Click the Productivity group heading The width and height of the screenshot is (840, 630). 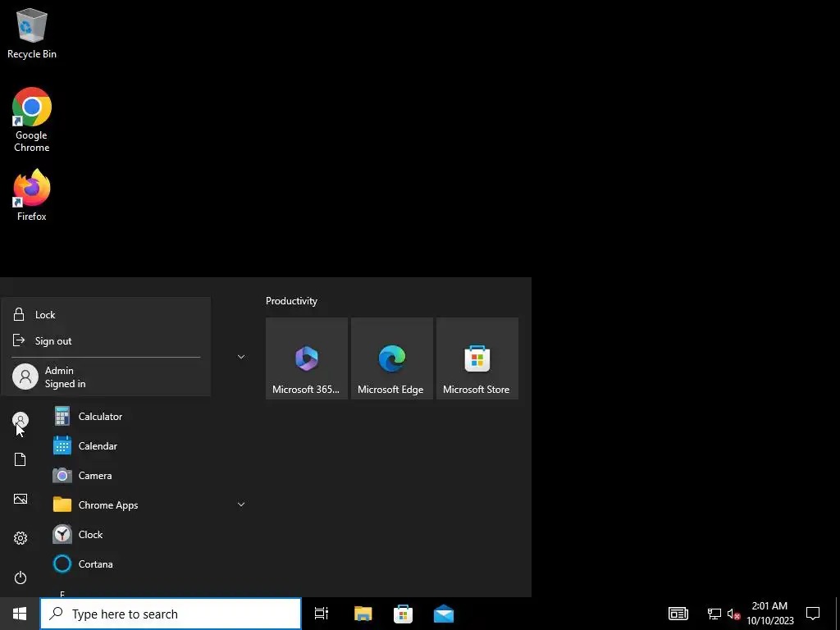[291, 301]
